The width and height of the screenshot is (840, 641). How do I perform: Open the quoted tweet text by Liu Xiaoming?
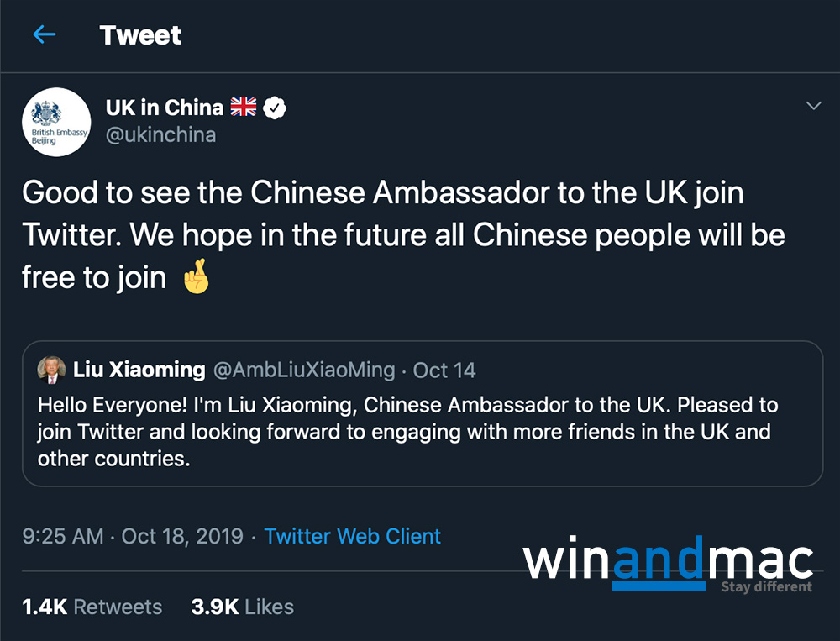(x=407, y=432)
